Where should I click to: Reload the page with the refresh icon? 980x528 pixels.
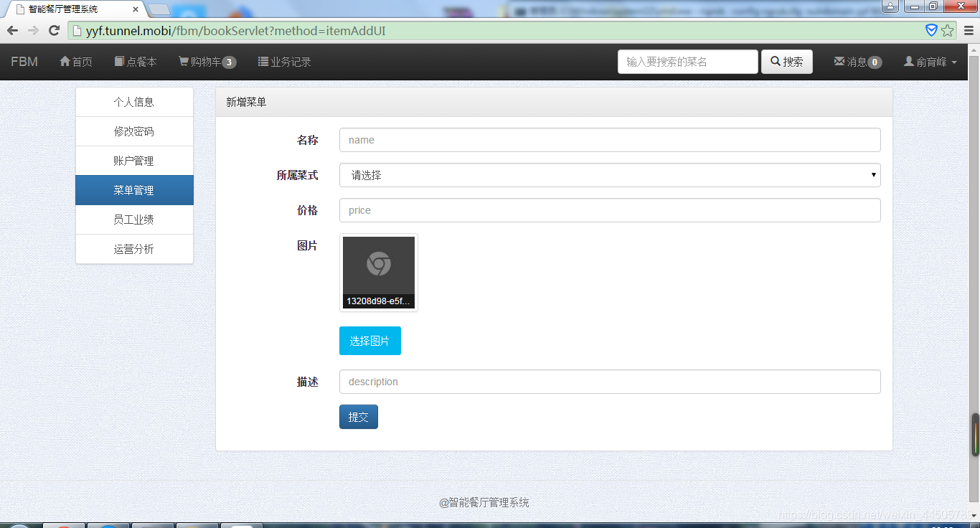(54, 30)
